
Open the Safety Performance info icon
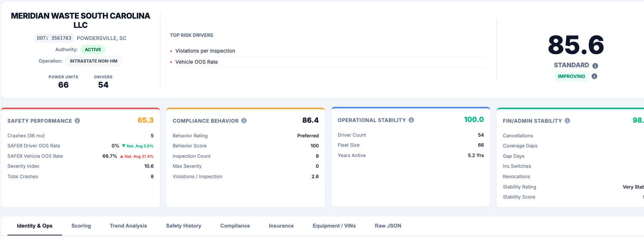pos(77,121)
